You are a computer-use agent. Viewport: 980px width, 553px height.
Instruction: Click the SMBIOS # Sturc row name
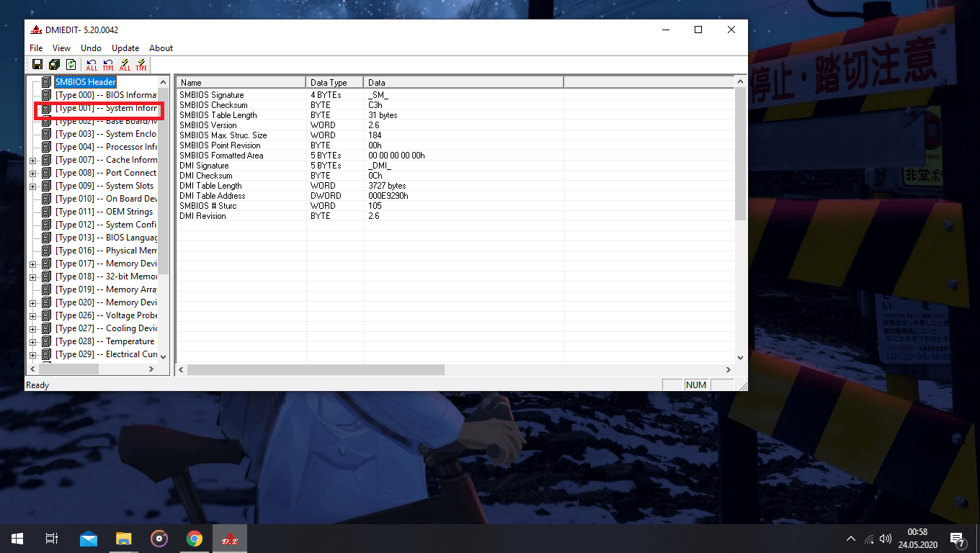point(208,206)
